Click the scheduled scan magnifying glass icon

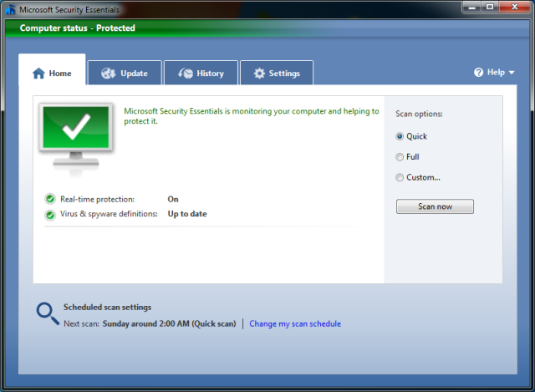pos(48,313)
